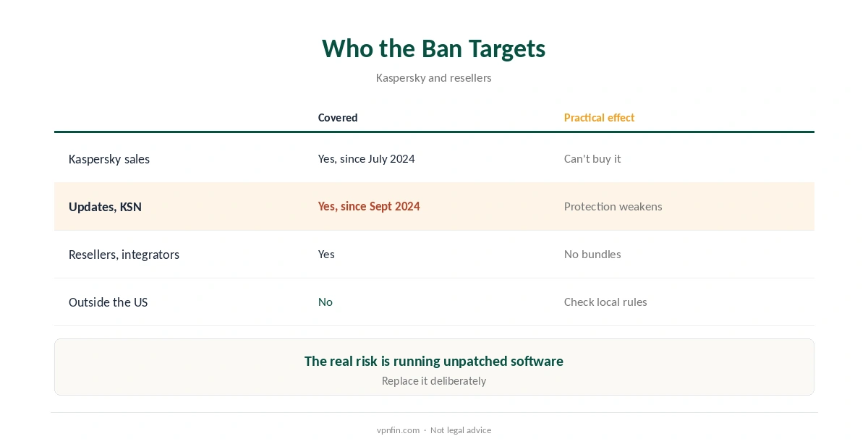Image resolution: width=868 pixels, height=444 pixels.
Task: Click the "Can't buy it" cell
Action: tap(592, 159)
